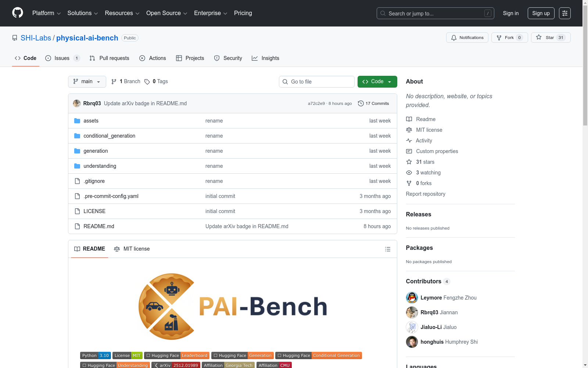Viewport: 588px width, 368px height.
Task: Open the 0 Tags link
Action: pos(156,82)
